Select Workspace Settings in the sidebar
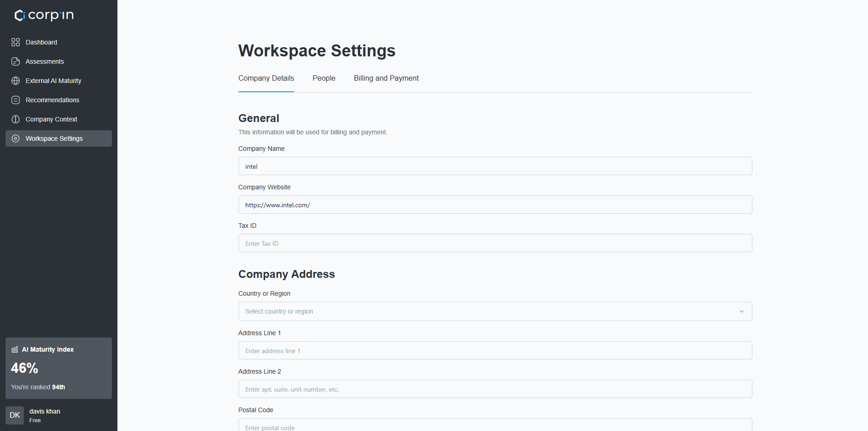 pos(59,138)
